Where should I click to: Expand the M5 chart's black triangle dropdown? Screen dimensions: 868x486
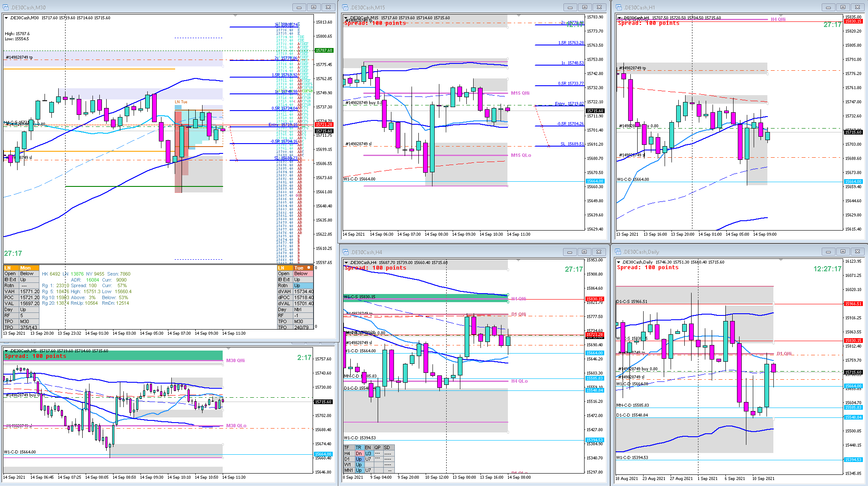(x=6, y=351)
